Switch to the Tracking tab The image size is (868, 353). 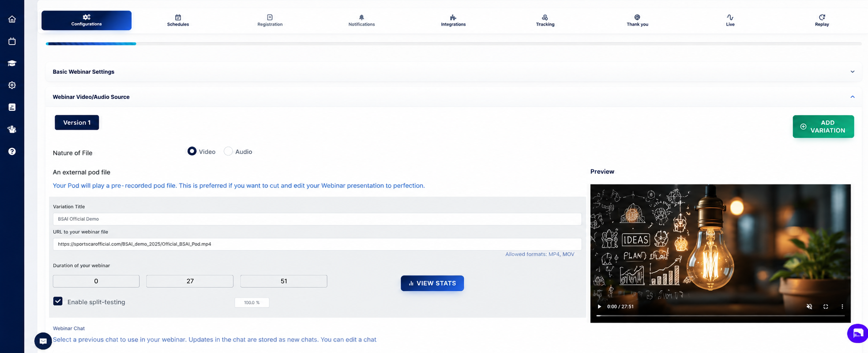pyautogui.click(x=545, y=20)
